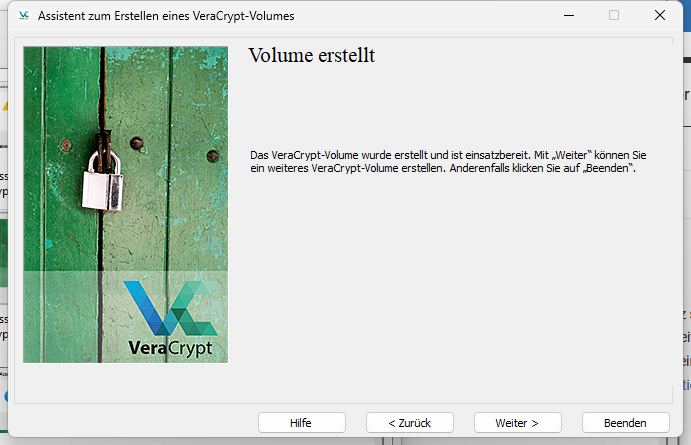Click the yellow warning icon at left edge

tap(5, 104)
